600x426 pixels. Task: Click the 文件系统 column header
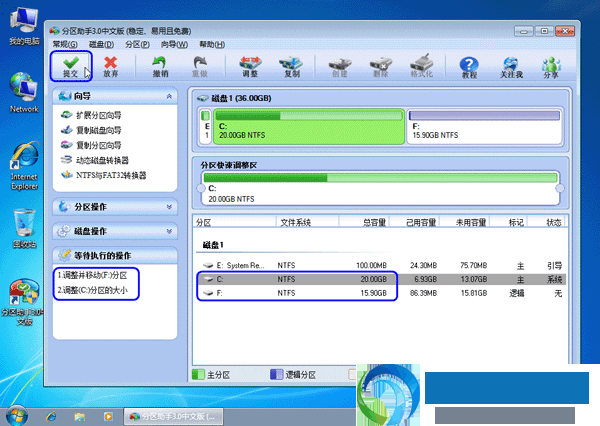coord(307,222)
